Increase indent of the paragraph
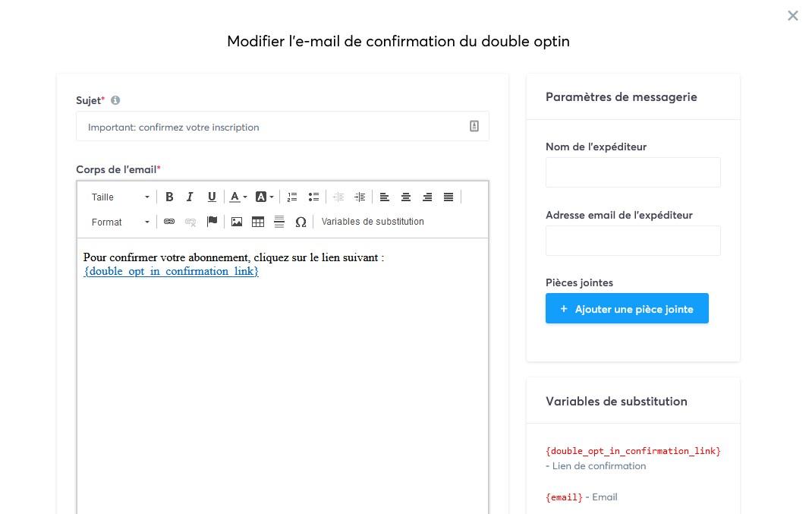The width and height of the screenshot is (812, 514). click(360, 197)
